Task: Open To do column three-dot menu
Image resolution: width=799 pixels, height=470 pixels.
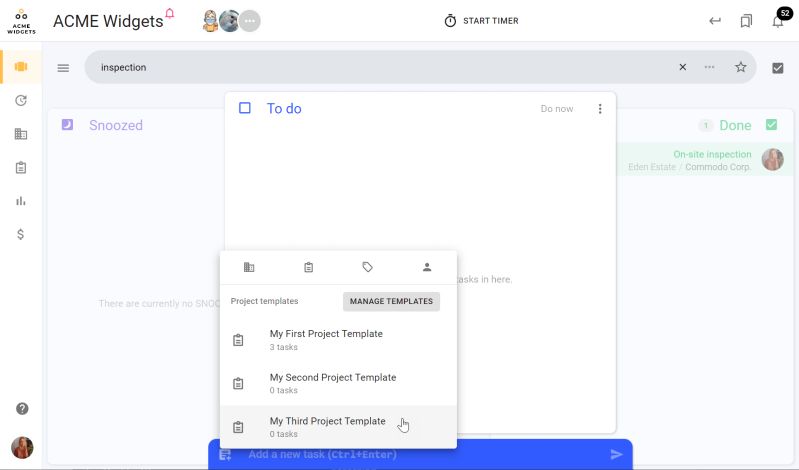Action: coord(600,109)
